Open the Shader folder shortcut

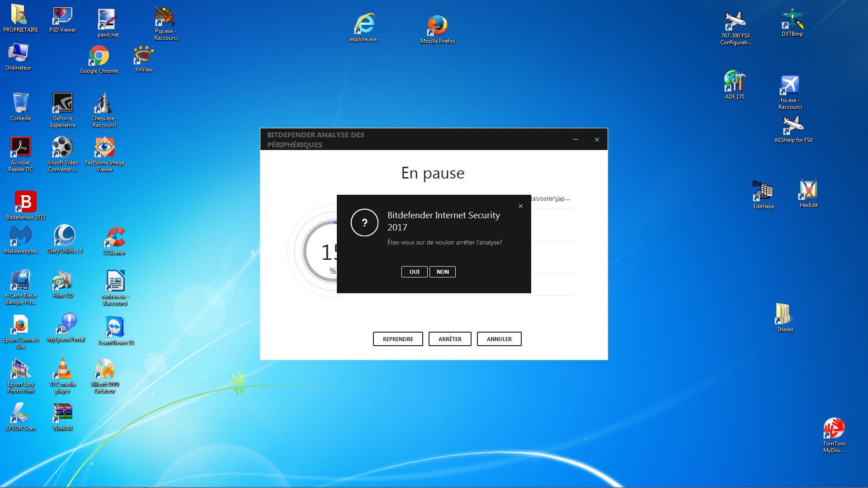785,317
